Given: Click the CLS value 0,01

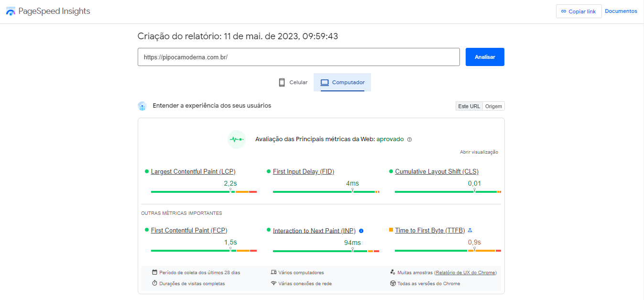Looking at the screenshot, I should tap(474, 183).
